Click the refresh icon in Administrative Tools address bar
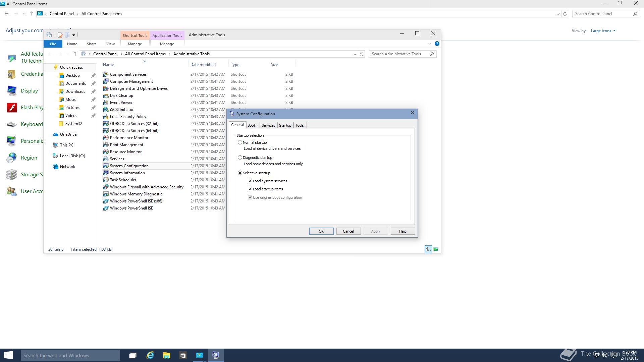Screen dimensions: 644x362 pos(362,54)
